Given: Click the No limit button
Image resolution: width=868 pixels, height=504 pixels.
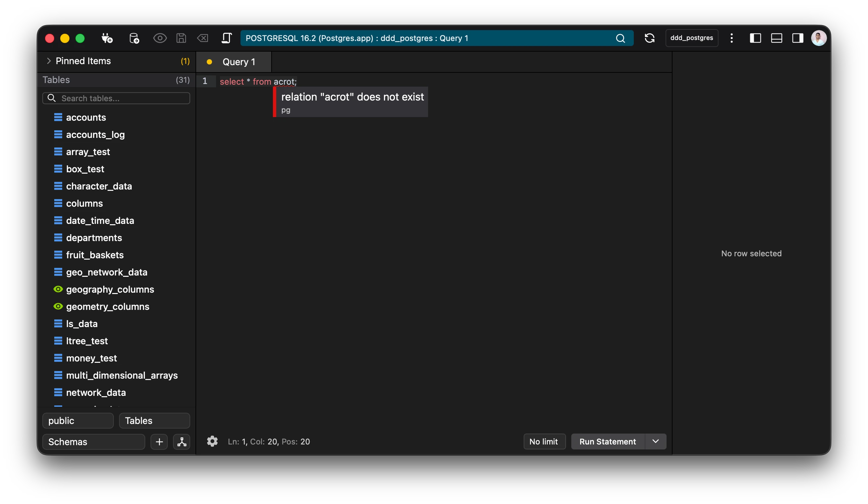Looking at the screenshot, I should tap(543, 441).
